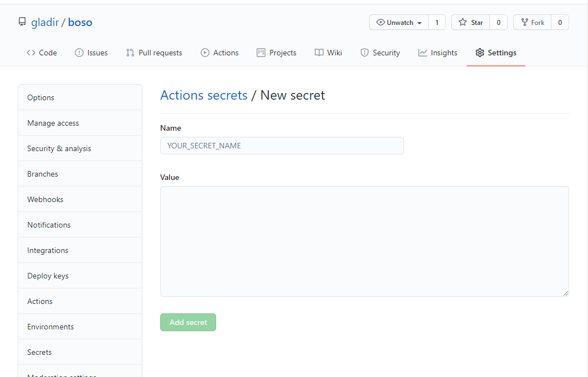Select Webhooks from the settings sidebar

tap(45, 199)
